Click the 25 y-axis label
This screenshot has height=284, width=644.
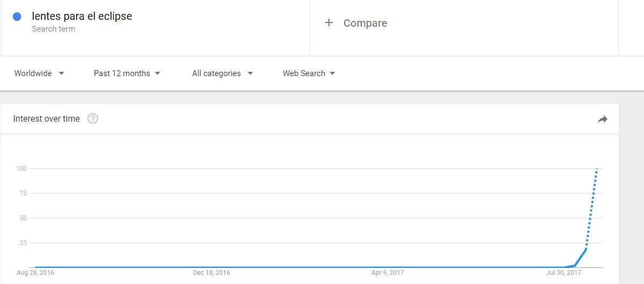23,243
